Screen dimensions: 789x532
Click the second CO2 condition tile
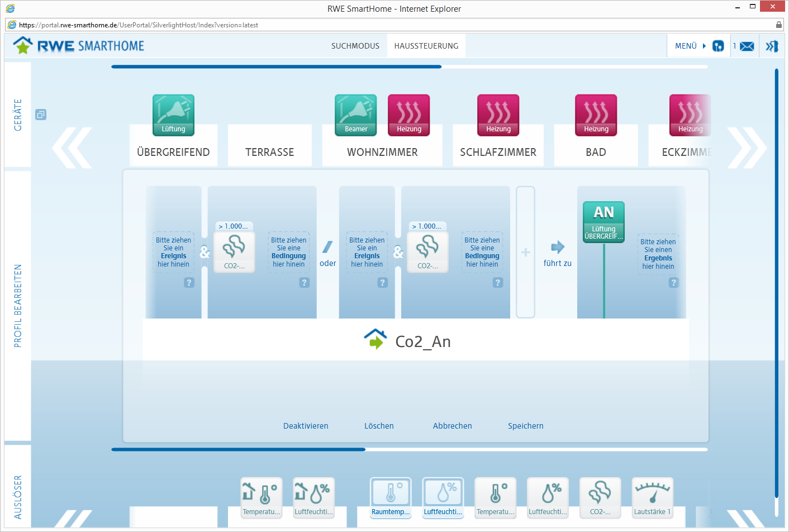(x=427, y=252)
